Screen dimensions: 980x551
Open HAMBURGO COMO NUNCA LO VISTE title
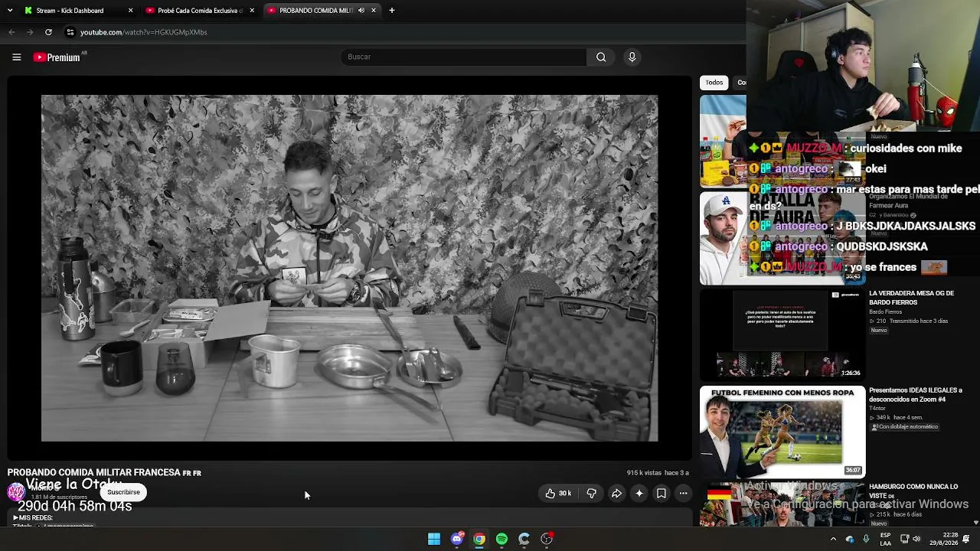[913, 491]
